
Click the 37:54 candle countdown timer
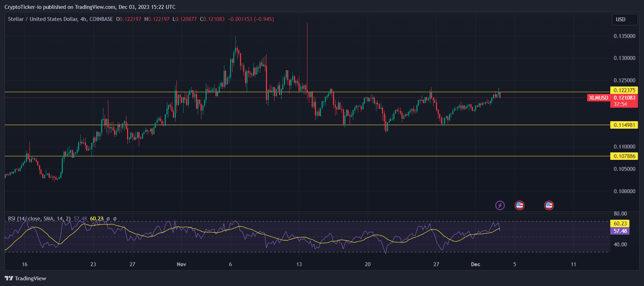[620, 104]
